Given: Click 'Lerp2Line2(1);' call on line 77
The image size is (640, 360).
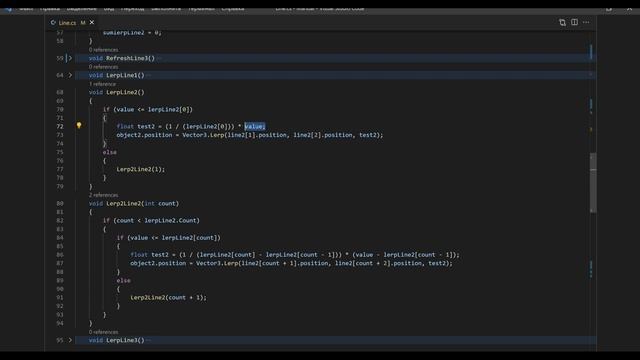Looking at the screenshot, I should click(x=141, y=169).
